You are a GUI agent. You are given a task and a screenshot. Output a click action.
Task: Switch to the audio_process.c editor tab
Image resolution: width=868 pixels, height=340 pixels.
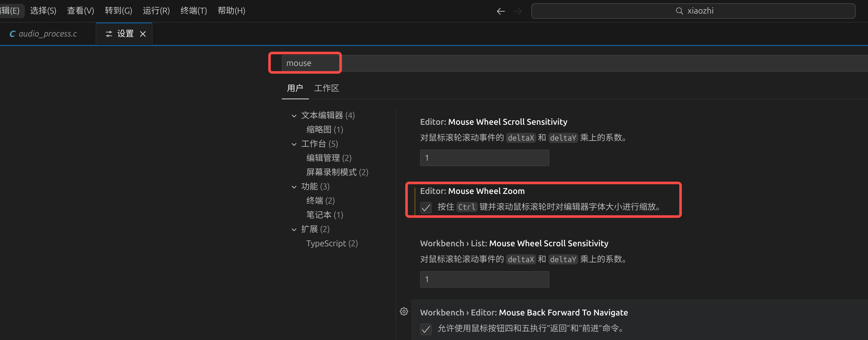[x=48, y=33]
